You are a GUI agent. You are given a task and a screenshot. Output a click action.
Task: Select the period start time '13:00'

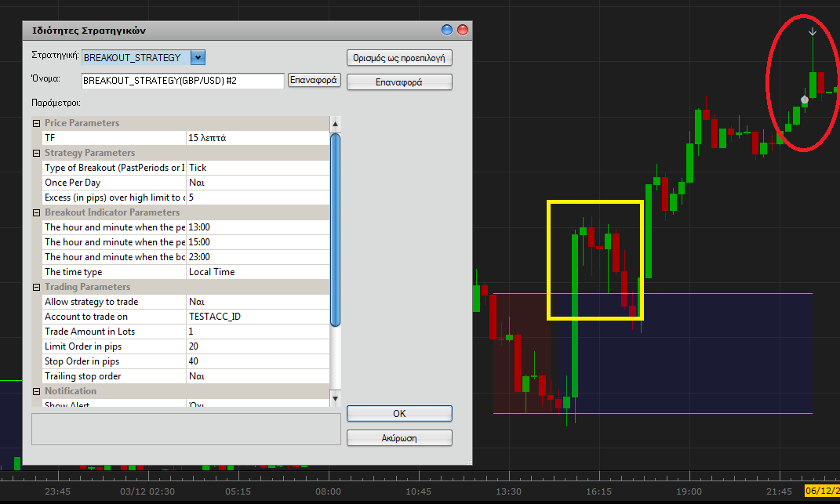tap(258, 227)
